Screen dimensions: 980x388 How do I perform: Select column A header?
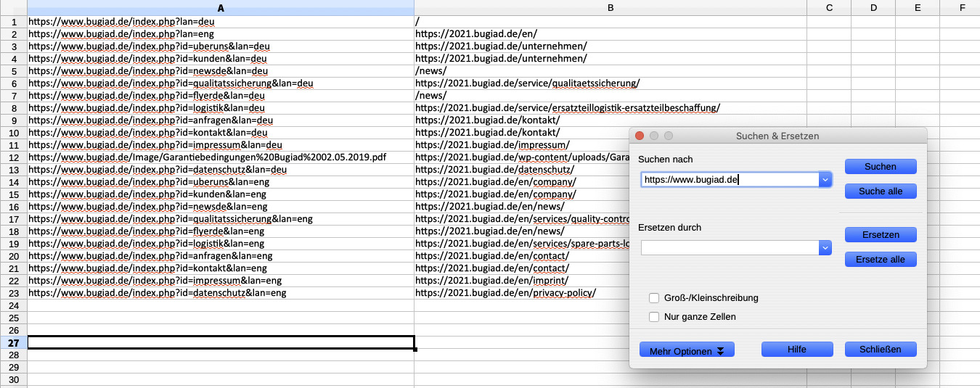[x=221, y=8]
